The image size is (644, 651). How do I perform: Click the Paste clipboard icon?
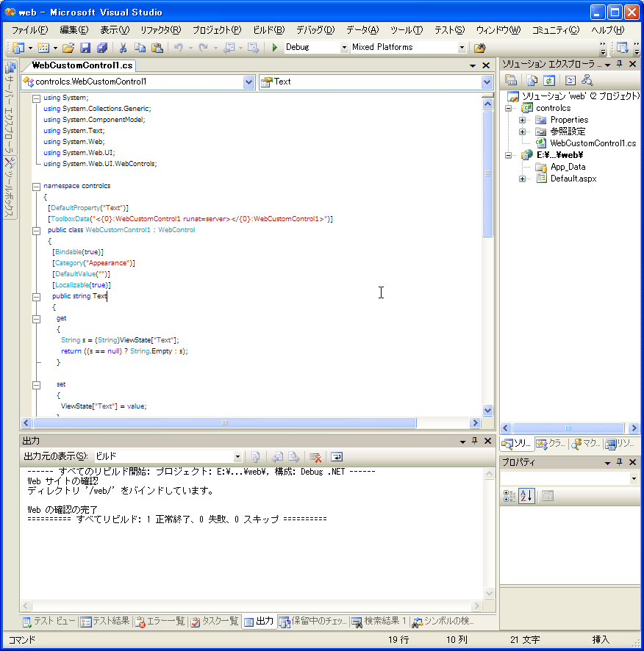[157, 48]
